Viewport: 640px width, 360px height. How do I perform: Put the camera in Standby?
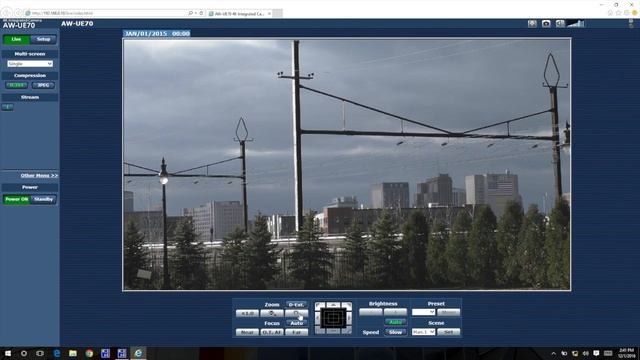click(43, 200)
